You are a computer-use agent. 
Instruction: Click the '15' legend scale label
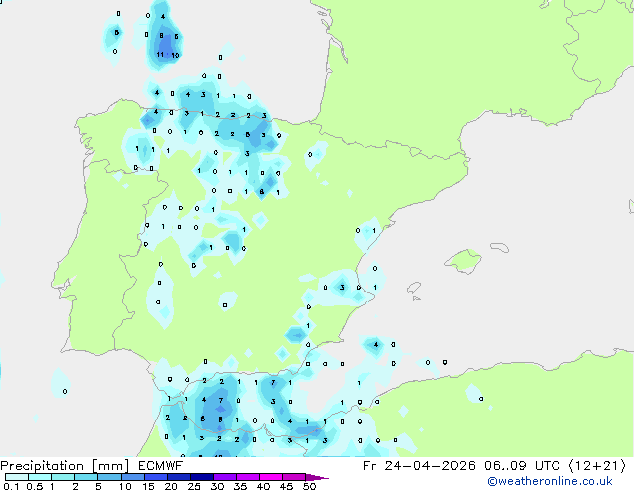148,486
